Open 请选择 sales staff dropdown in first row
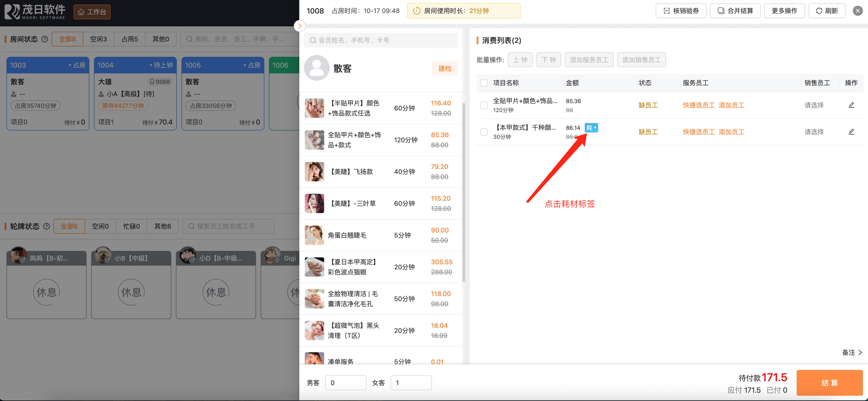Screen dimensions: 868x401 tap(814, 105)
